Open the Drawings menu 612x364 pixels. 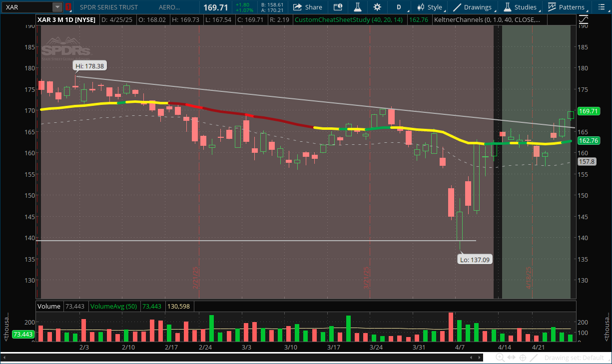(474, 7)
